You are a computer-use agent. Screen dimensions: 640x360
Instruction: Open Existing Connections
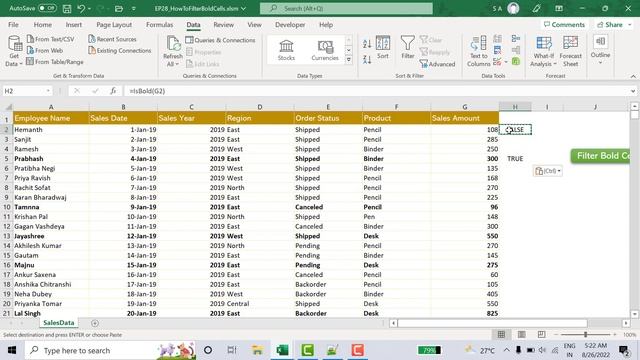coord(120,51)
